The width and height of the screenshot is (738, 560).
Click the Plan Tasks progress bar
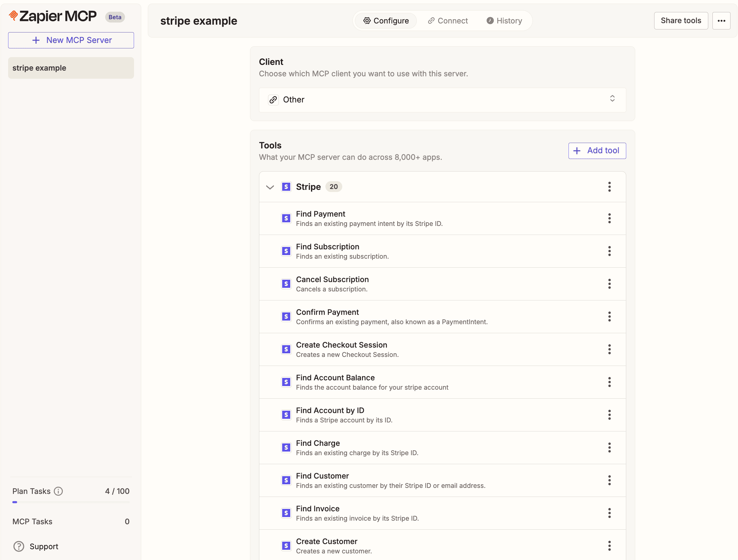[71, 502]
